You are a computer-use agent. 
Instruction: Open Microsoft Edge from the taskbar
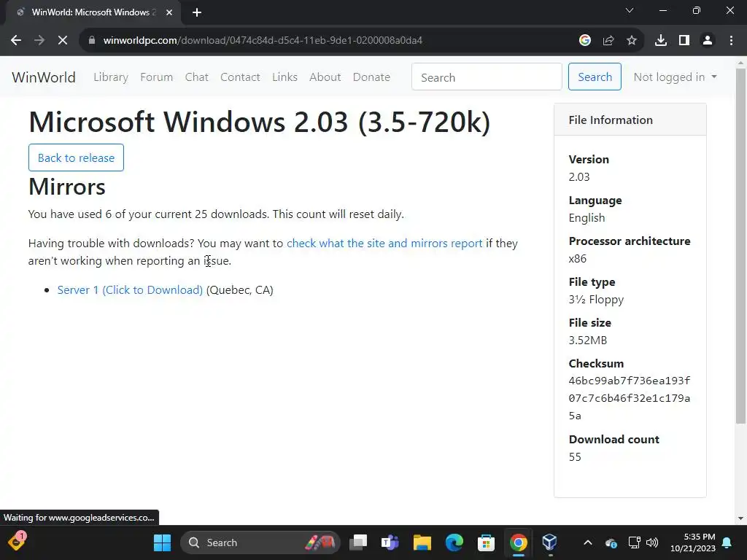pyautogui.click(x=454, y=542)
